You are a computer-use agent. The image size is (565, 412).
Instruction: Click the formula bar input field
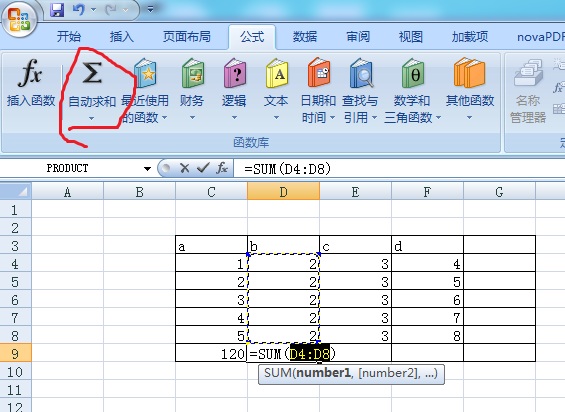click(x=399, y=168)
